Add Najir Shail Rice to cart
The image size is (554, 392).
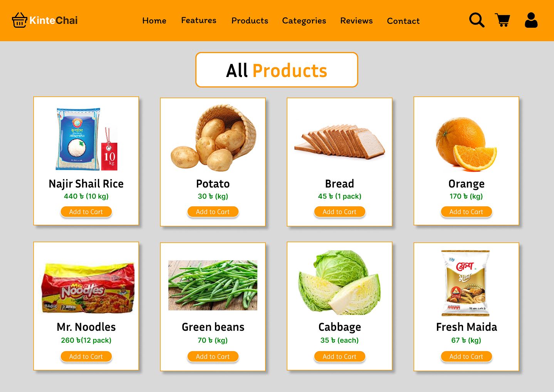tap(86, 212)
